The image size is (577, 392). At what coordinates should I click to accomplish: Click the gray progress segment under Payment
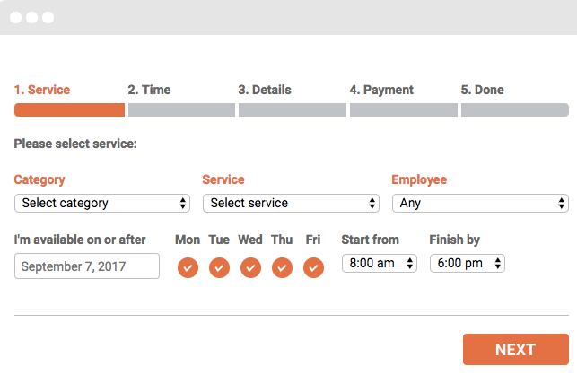(x=404, y=110)
